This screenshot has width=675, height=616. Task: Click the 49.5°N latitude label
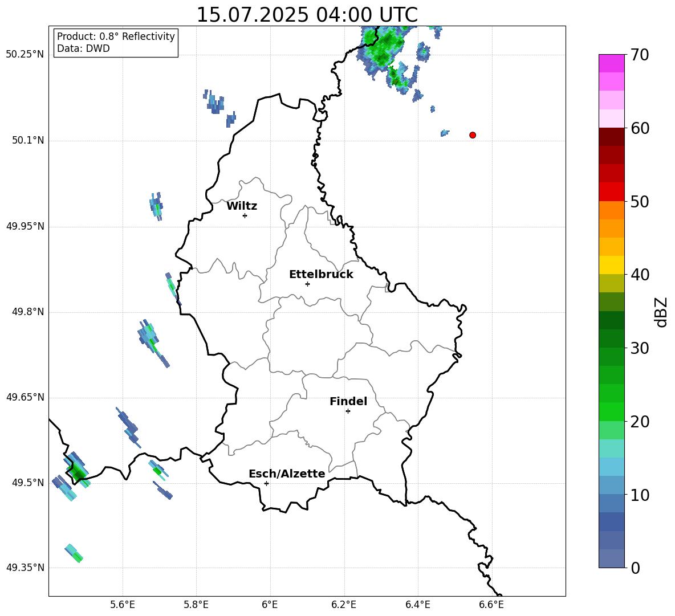point(28,483)
